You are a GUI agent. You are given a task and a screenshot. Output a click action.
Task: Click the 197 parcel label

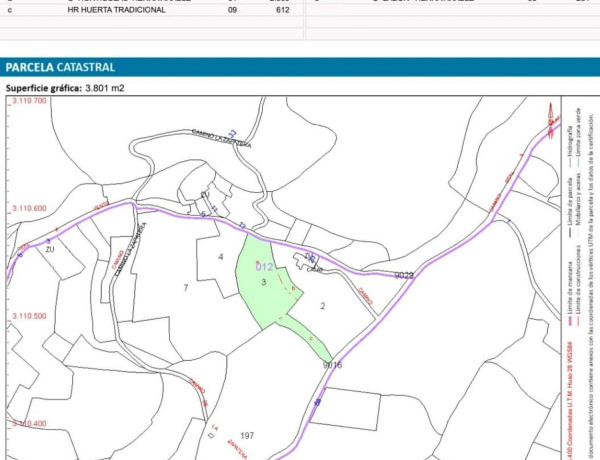point(248,436)
